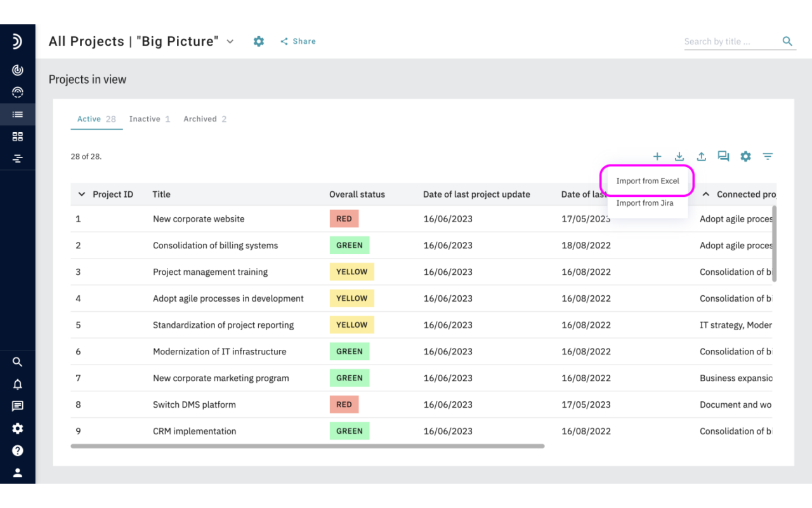The width and height of the screenshot is (812, 508).
Task: Select the list view in the sidebar
Action: click(18, 114)
